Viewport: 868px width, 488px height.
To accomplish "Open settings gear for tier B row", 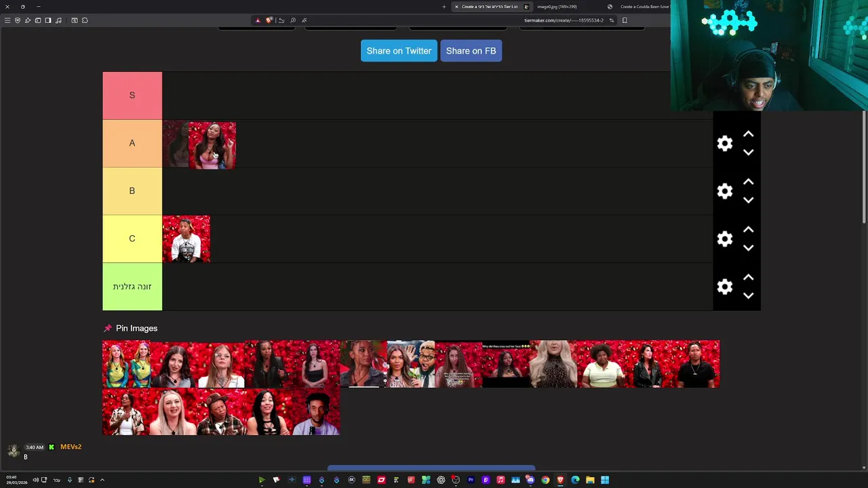I will click(725, 191).
